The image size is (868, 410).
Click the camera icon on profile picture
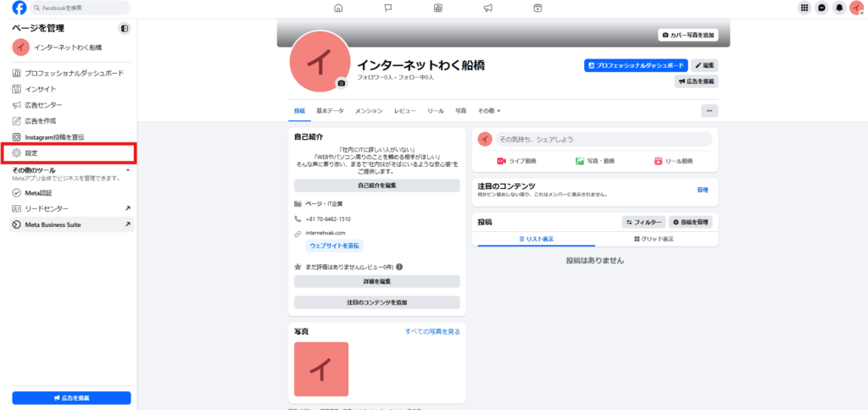coord(341,83)
